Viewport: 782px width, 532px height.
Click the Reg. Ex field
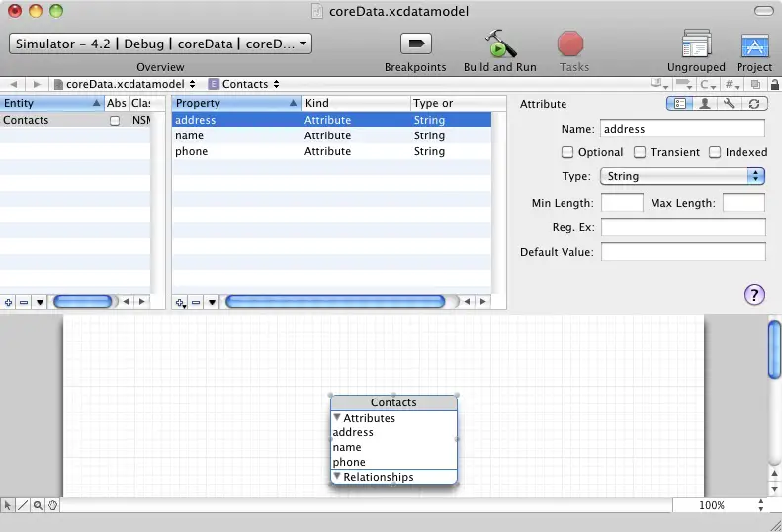coord(683,227)
